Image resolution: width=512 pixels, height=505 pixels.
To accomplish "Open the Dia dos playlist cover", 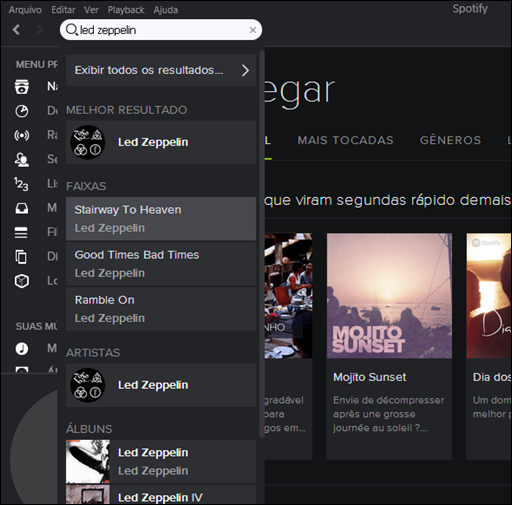I will (x=489, y=296).
